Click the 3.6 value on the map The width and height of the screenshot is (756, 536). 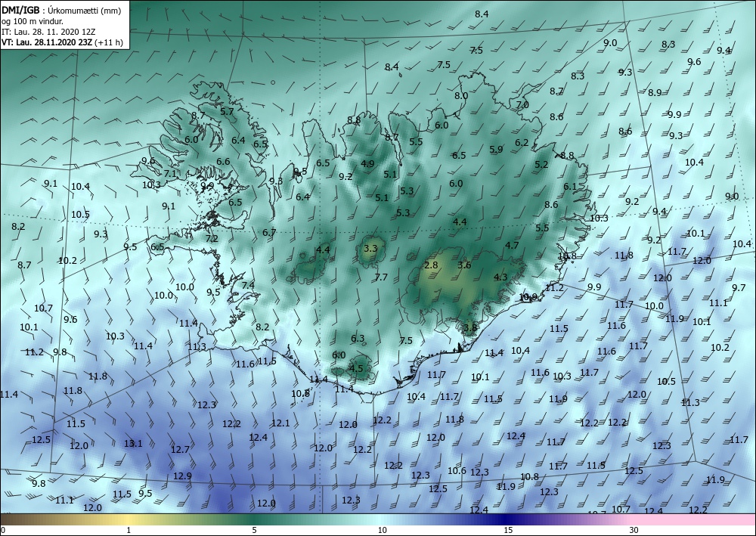coord(464,265)
